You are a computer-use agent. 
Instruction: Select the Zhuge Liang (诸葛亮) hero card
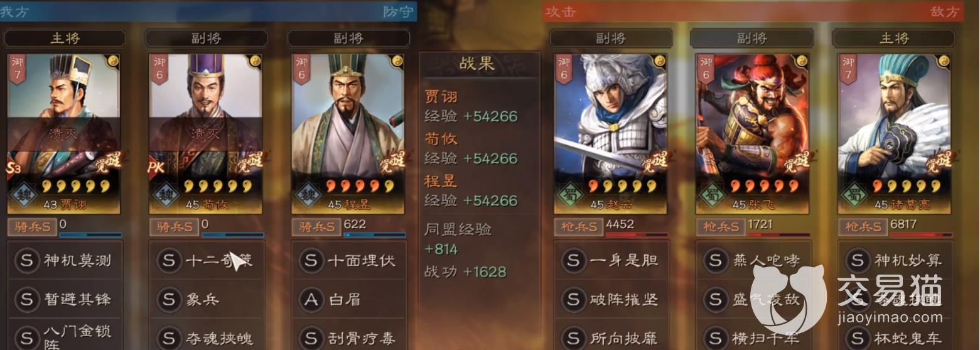(x=895, y=133)
